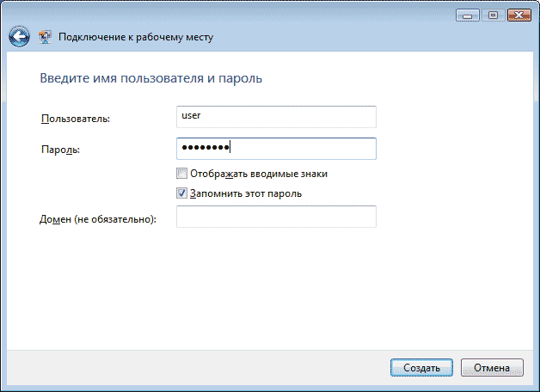Image resolution: width=540 pixels, height=392 pixels.
Task: Click inside the 'Пароль' password field
Action: (301, 149)
